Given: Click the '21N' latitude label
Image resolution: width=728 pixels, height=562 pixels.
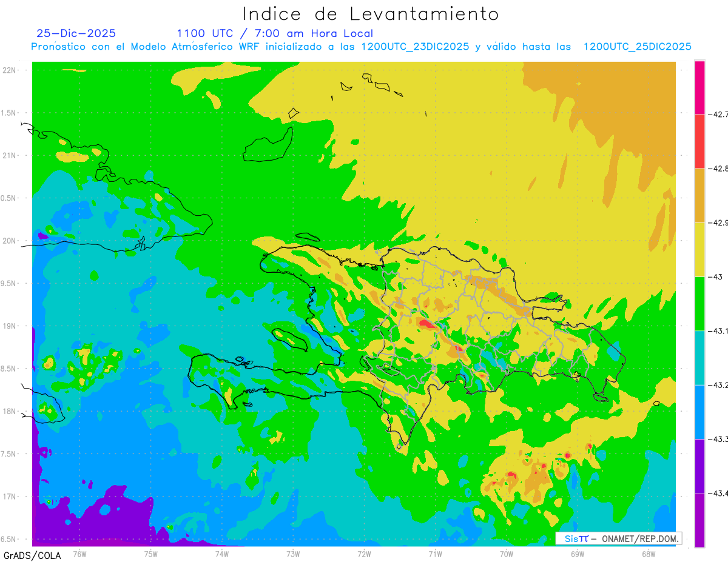Looking at the screenshot, I should [x=10, y=155].
